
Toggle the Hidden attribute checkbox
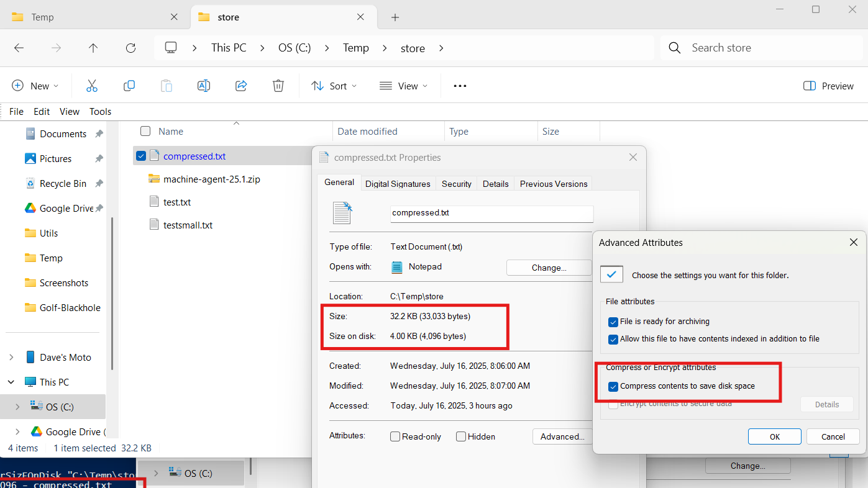coord(461,436)
